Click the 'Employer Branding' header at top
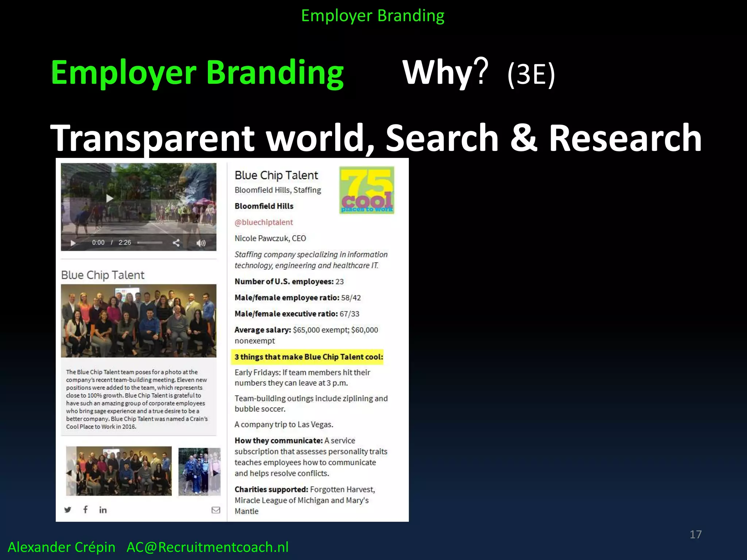Screen dimensions: 747x560 click(x=373, y=16)
